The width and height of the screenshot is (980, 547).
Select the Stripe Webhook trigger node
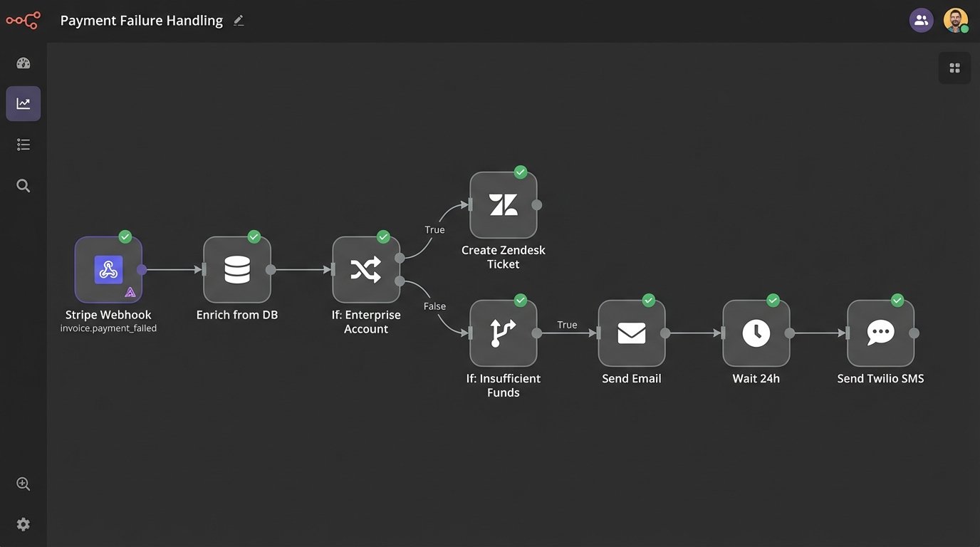tap(108, 269)
